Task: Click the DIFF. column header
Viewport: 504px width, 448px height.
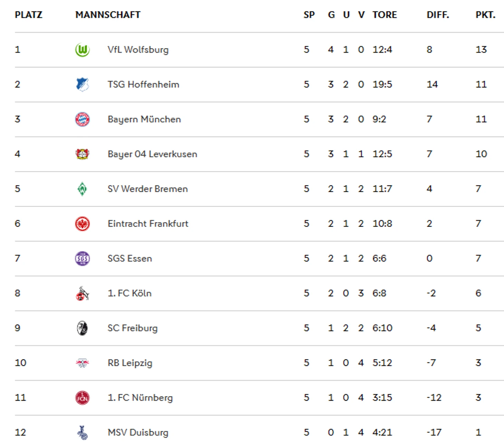Action: (438, 15)
